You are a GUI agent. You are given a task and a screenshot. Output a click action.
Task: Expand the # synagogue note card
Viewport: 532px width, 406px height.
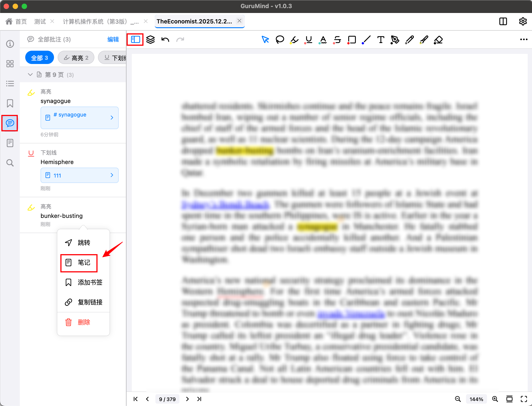[x=80, y=118]
